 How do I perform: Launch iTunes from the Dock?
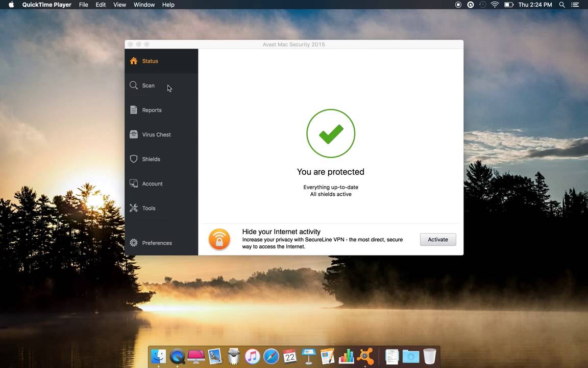[252, 356]
